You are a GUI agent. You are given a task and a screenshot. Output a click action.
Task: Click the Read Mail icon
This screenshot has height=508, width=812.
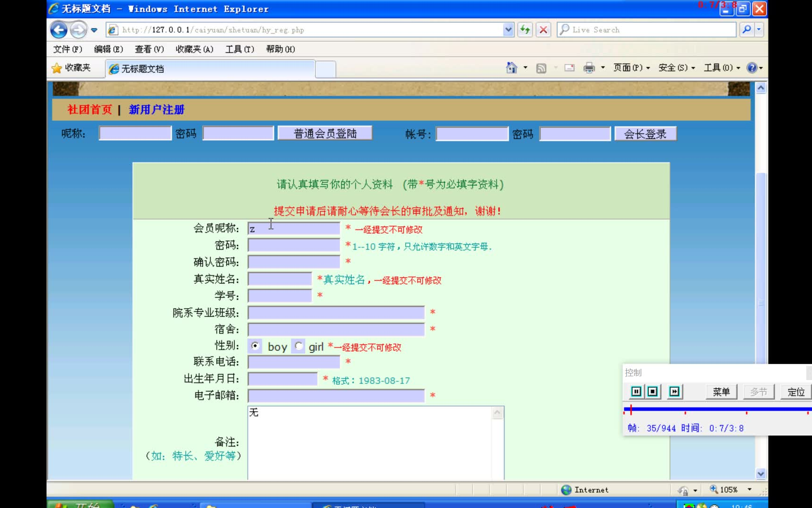[570, 68]
